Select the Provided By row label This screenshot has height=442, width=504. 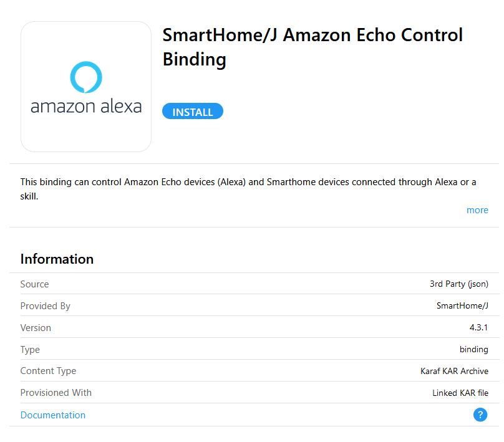click(45, 306)
